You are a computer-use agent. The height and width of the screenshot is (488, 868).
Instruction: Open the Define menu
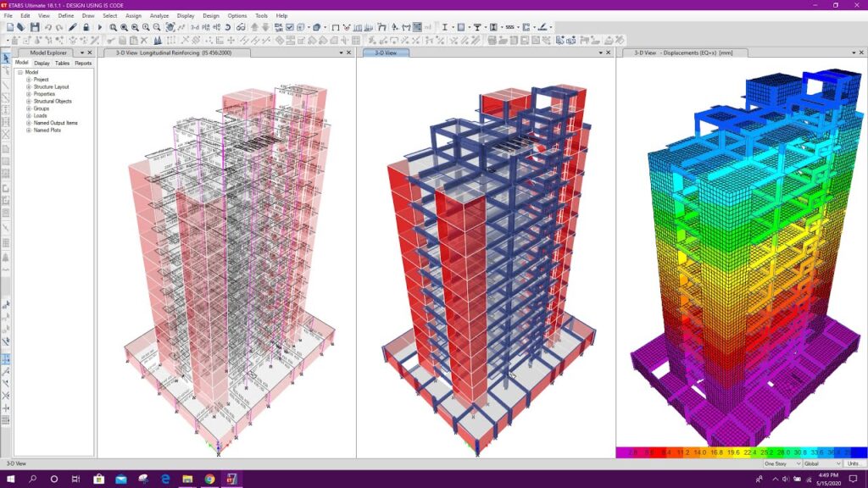(66, 14)
